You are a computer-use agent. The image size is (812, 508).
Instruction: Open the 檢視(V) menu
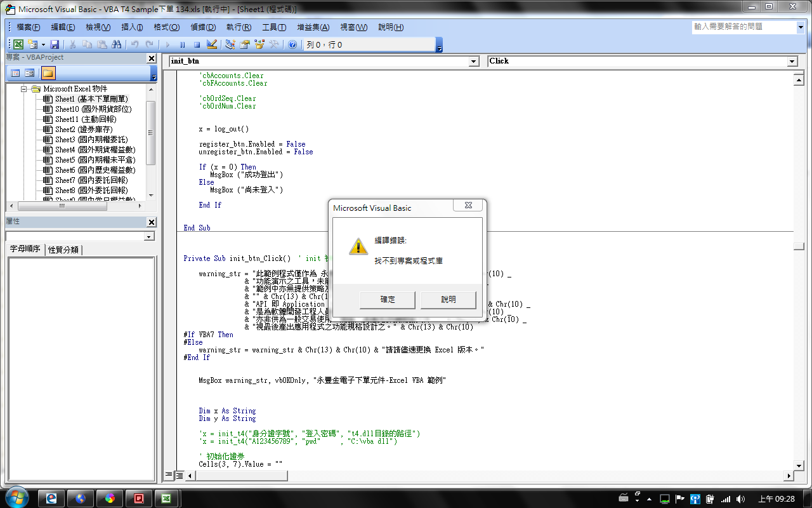98,27
